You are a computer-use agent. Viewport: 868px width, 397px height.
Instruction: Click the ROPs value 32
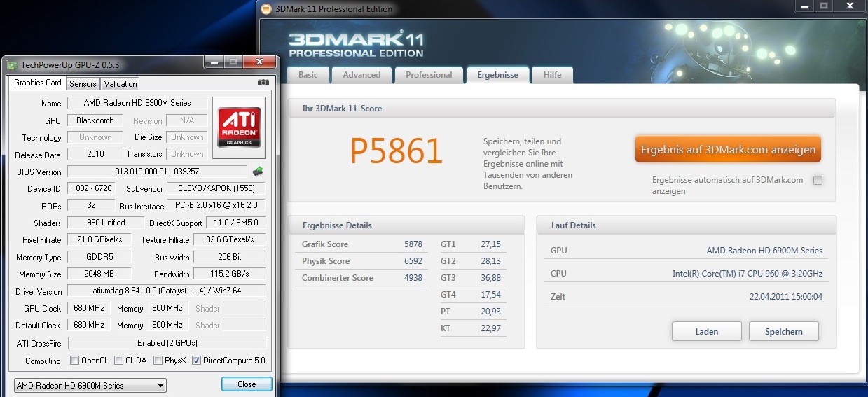[x=91, y=206]
